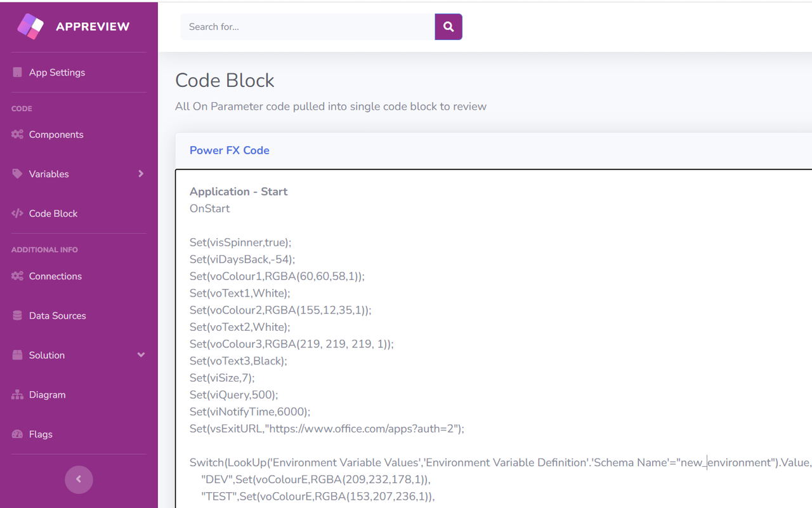The height and width of the screenshot is (508, 812).
Task: Click the Connections gears icon
Action: coord(17,276)
